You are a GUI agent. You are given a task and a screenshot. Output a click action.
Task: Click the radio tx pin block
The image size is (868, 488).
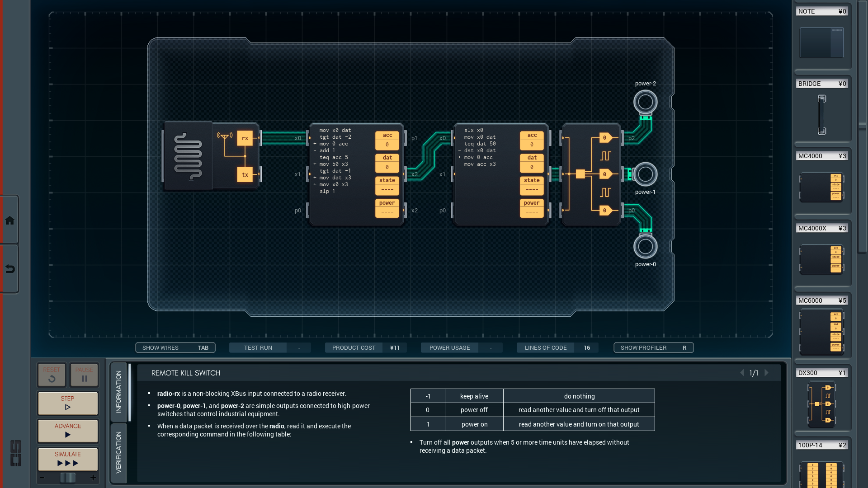[245, 174]
